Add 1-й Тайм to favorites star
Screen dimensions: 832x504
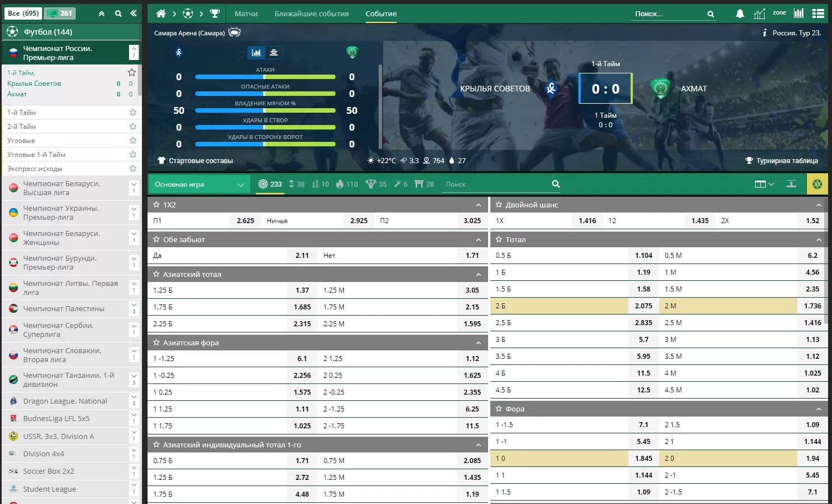[133, 112]
